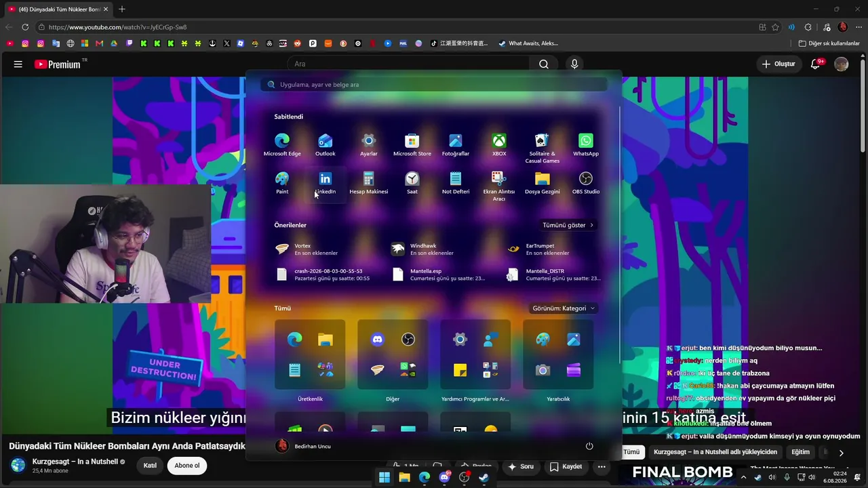Screen dimensions: 868x488
Task: Open more actions menu under video
Action: [x=601, y=466]
